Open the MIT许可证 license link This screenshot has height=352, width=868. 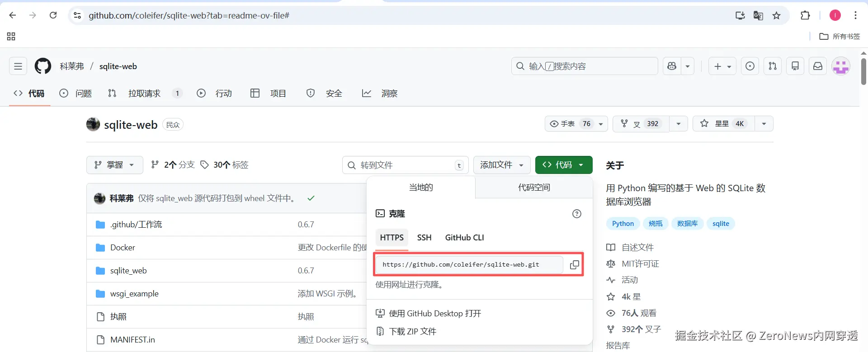[640, 264]
